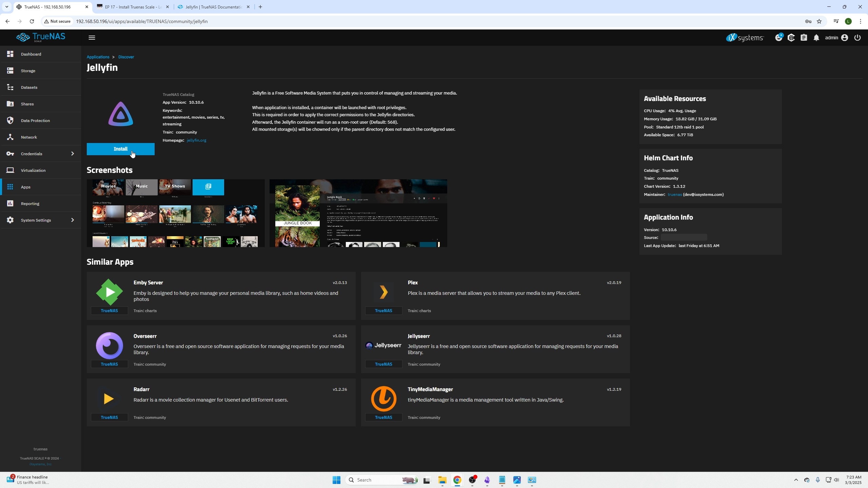Image resolution: width=868 pixels, height=488 pixels.
Task: Open the Finance headline widget
Action: [28, 480]
